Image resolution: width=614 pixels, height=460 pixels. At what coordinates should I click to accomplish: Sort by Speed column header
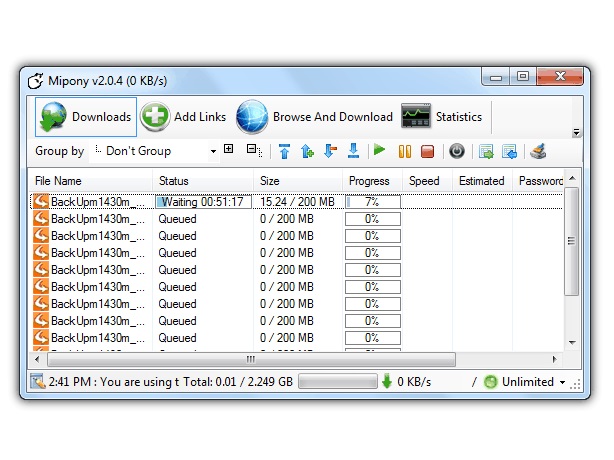pos(427,181)
